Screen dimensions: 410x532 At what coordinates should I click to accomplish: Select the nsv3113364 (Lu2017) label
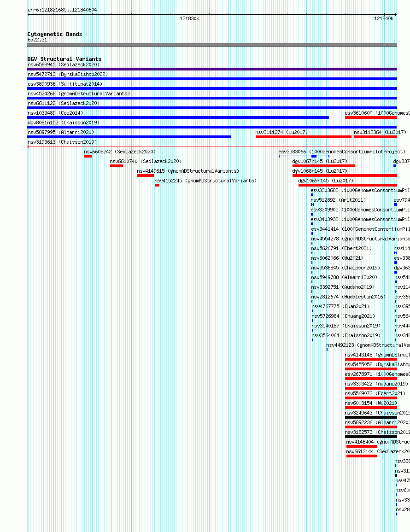[380, 132]
